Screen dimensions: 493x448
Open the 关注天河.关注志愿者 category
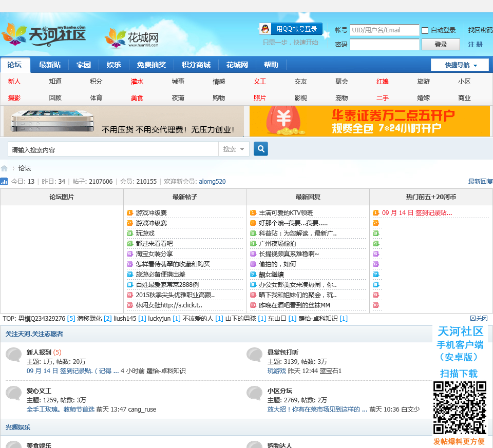point(34,334)
